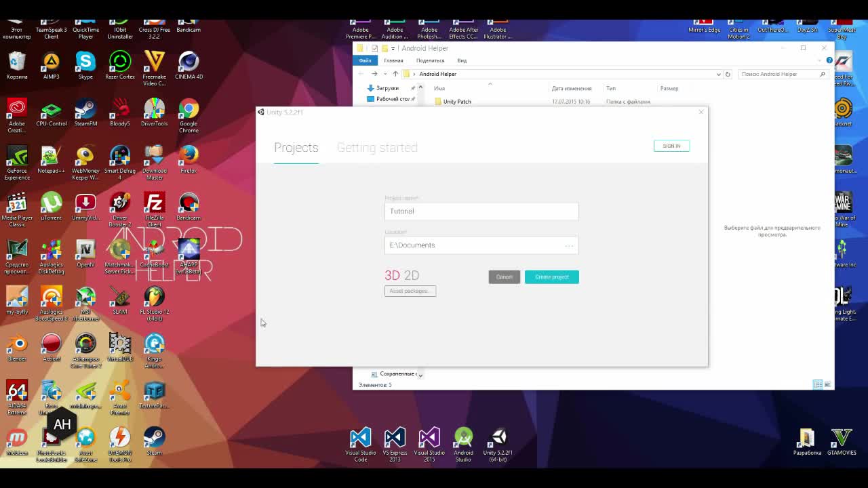Open the Android Studio desktop icon

pyautogui.click(x=463, y=445)
